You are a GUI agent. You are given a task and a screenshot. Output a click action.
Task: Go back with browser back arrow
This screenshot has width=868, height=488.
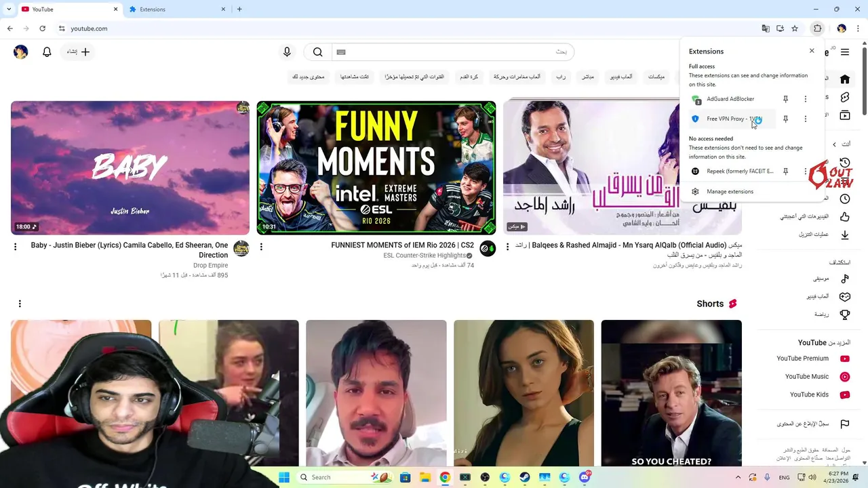click(x=9, y=28)
